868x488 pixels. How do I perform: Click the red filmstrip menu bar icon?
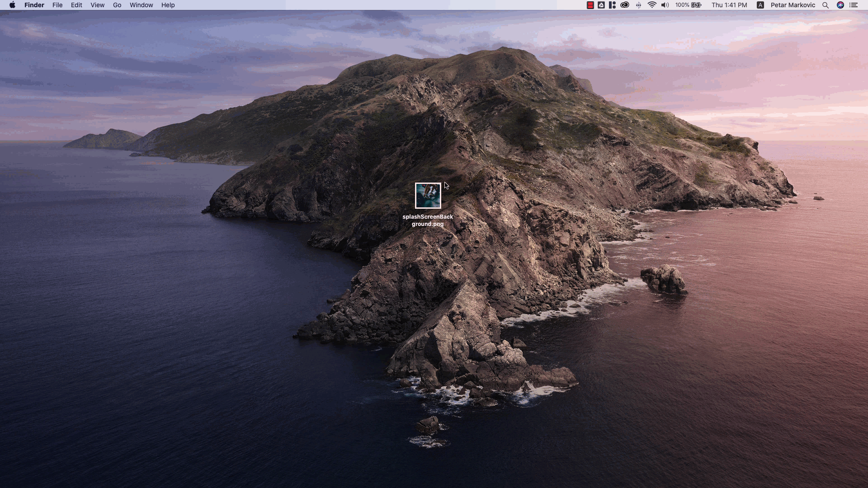590,5
